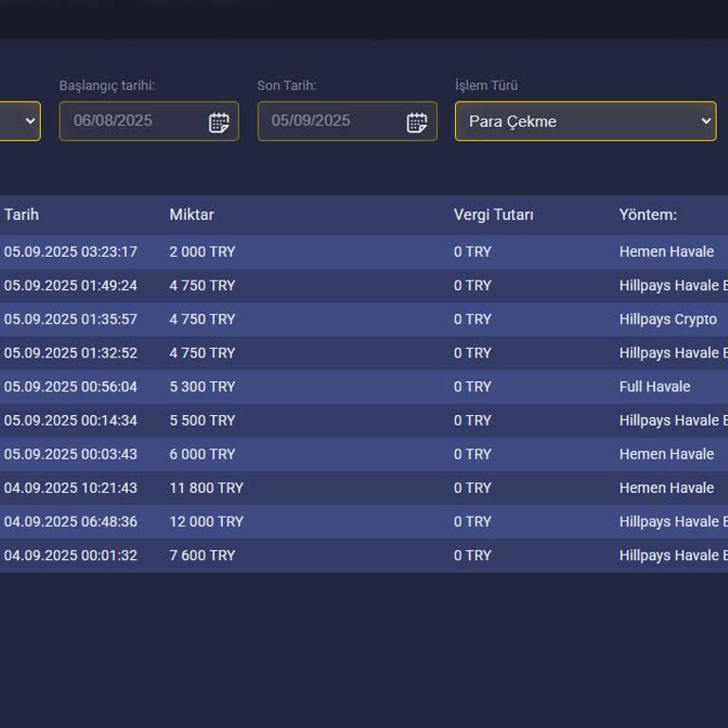Click the 7 600 TRY amount cell
Image resolution: width=728 pixels, height=728 pixels.
click(x=202, y=555)
